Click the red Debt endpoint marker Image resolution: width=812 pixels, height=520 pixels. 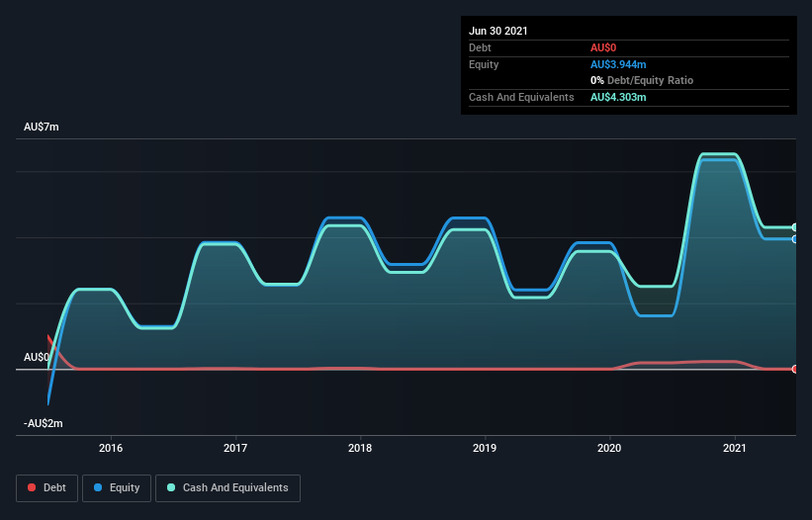click(795, 369)
